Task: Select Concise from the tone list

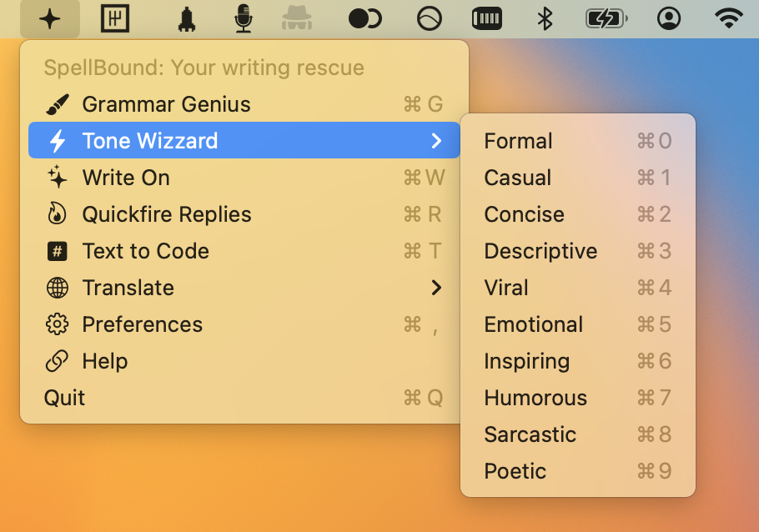Action: click(x=524, y=214)
